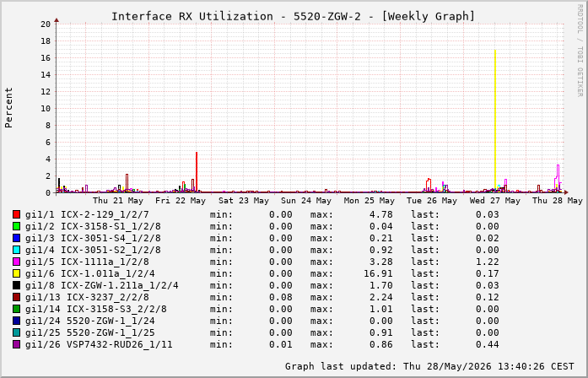Screen dimensions: 588x378
Task: Click the last value 1.22
Action: 488,262
